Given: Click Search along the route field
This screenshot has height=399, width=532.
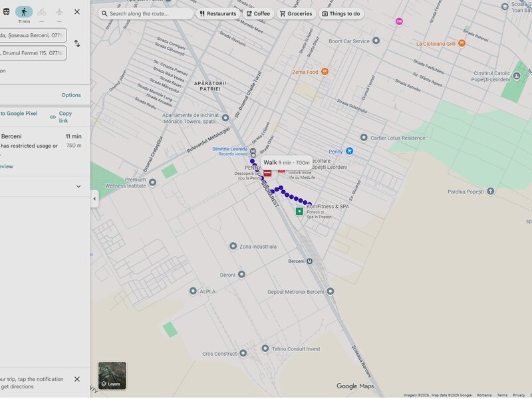Looking at the screenshot, I should pos(146,13).
